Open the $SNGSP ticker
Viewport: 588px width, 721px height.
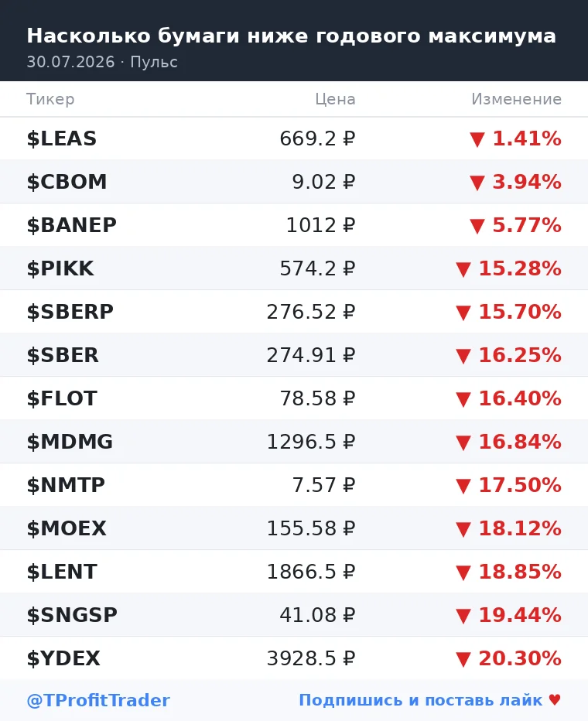(x=72, y=615)
